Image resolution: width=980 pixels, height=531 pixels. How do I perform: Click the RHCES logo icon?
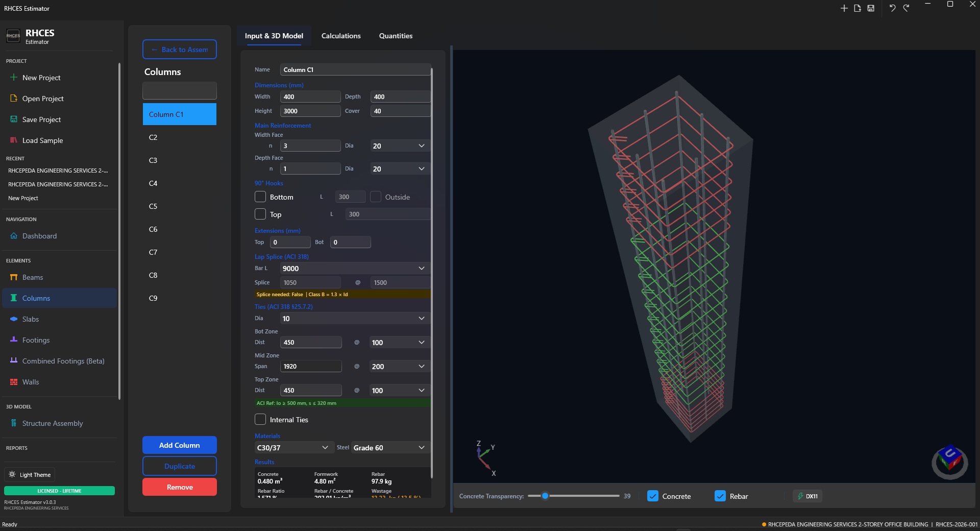point(13,36)
